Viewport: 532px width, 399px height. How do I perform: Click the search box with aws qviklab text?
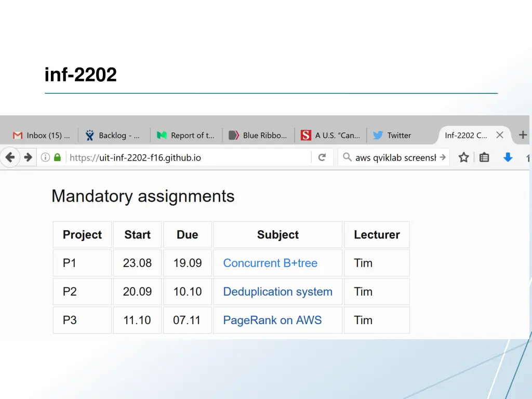point(395,157)
